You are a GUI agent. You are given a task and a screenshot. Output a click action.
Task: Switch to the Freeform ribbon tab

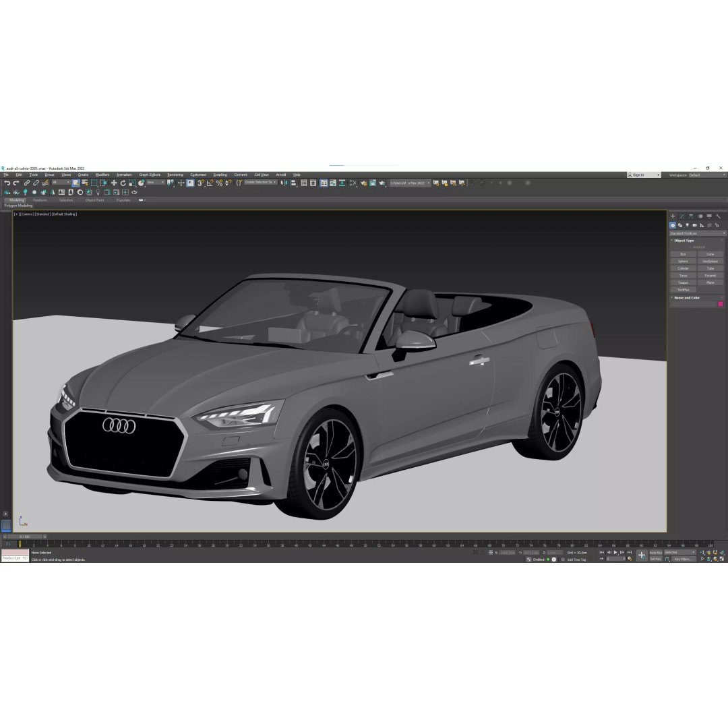click(x=40, y=200)
